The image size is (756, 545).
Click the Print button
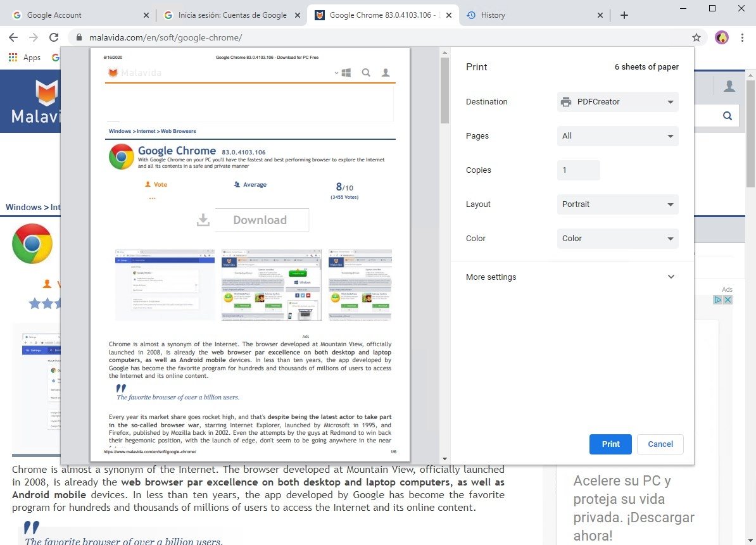(x=610, y=444)
